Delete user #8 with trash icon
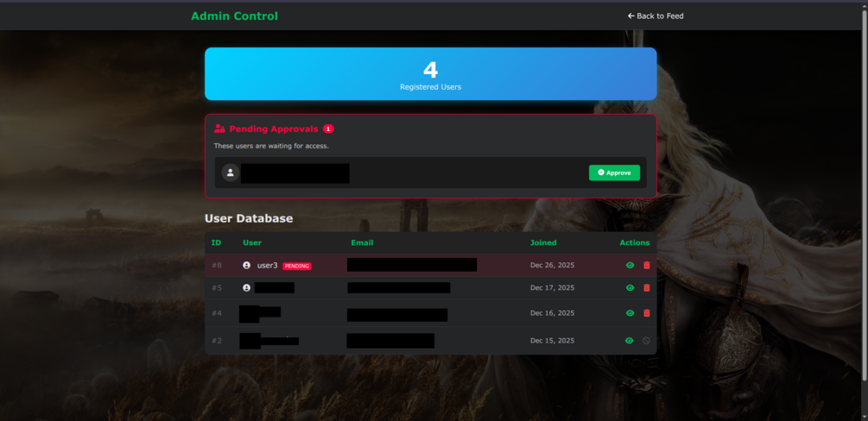Viewport: 868px width, 421px height. (647, 266)
